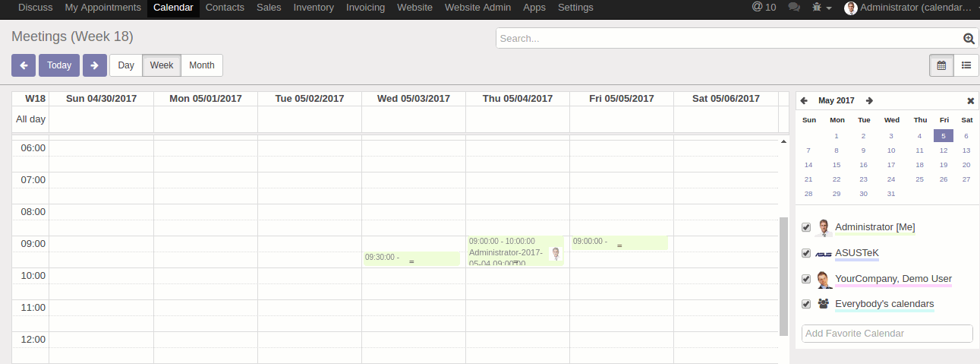Click the YourCompany, Demo User label
The image size is (980, 364).
893,279
